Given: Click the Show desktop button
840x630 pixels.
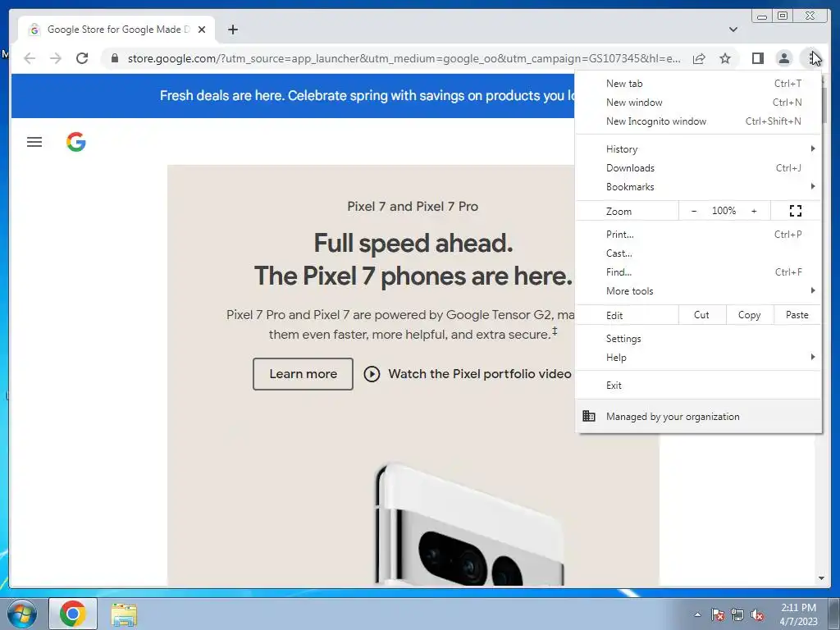Looking at the screenshot, I should (x=834, y=614).
